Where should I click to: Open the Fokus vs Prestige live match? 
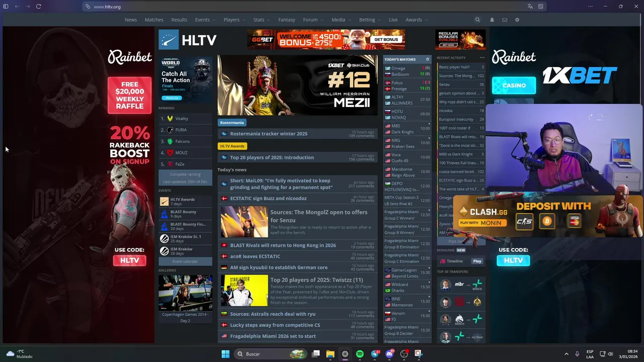408,85
